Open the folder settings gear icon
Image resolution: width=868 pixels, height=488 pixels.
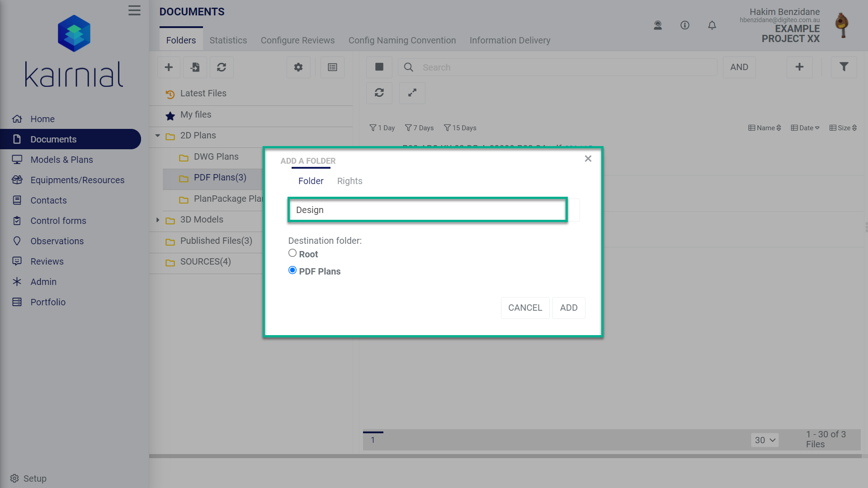tap(298, 67)
